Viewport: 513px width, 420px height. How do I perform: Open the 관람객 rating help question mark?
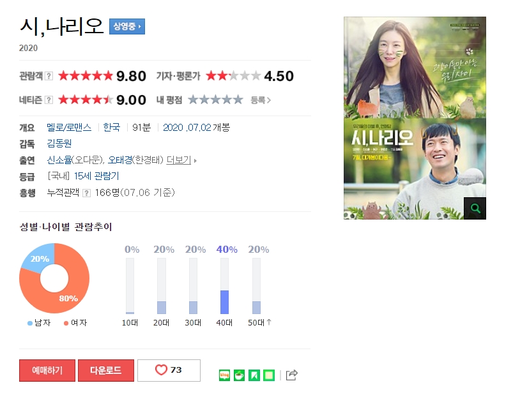pos(49,76)
